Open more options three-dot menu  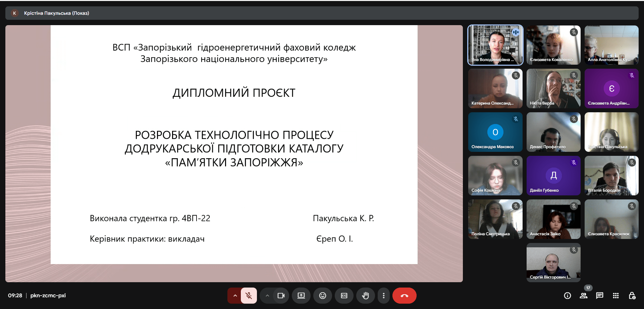tap(384, 296)
